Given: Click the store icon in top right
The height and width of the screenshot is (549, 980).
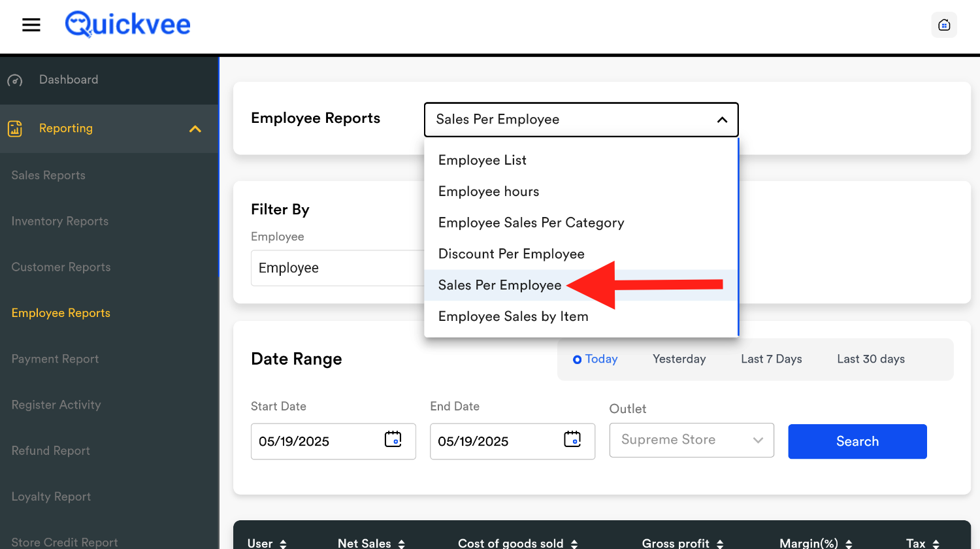Looking at the screenshot, I should (x=943, y=25).
